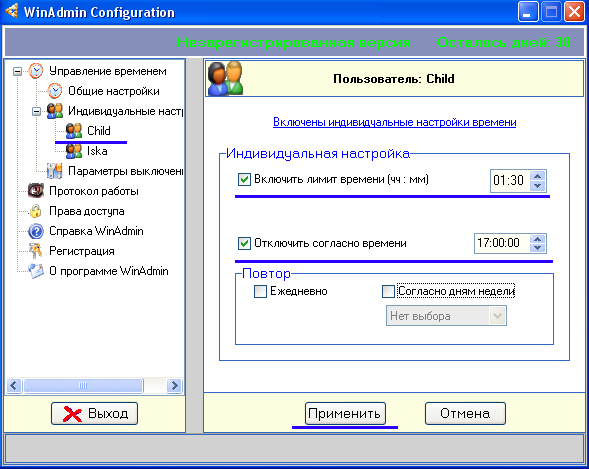Click the Применить button
The image size is (589, 469).
(345, 413)
